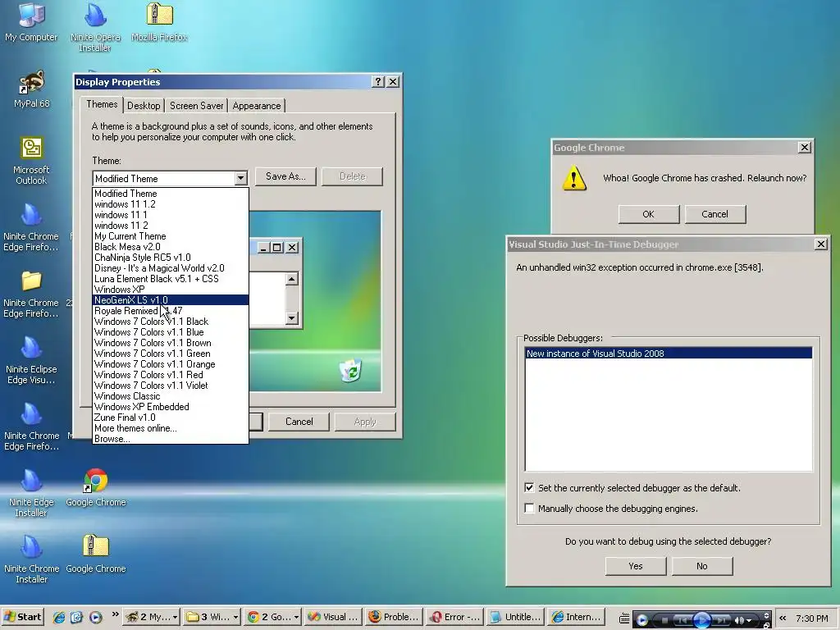Click Cancel in Google Chrome crash dialog

[x=714, y=214]
